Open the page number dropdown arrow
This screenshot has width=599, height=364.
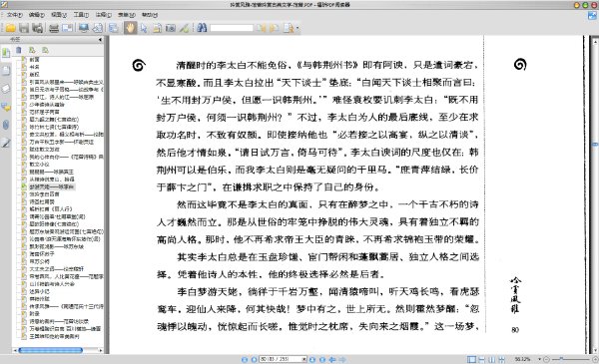304,359
